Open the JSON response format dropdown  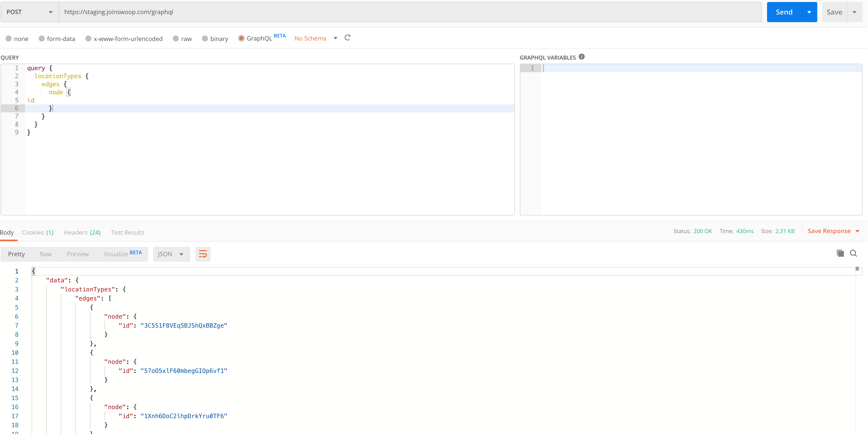(x=171, y=254)
